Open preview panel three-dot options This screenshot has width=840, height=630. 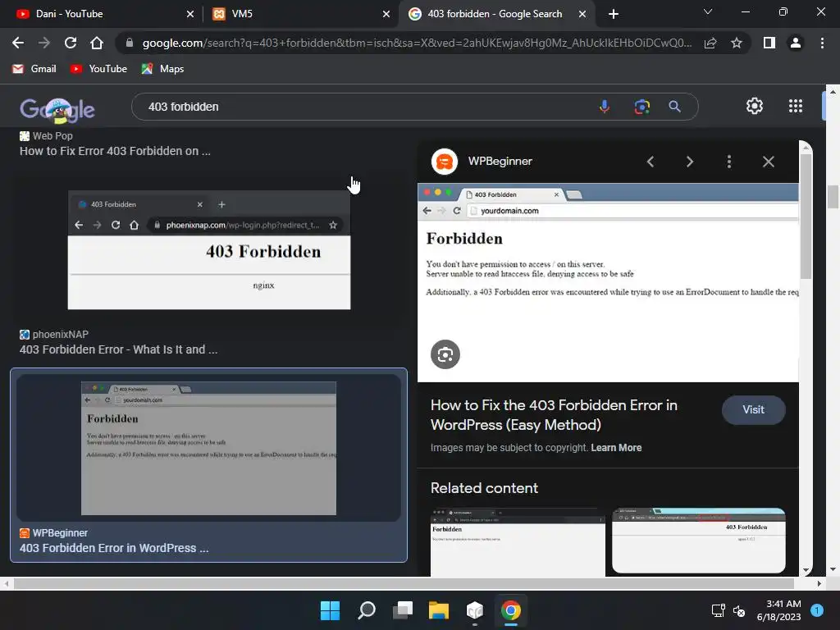tap(729, 162)
